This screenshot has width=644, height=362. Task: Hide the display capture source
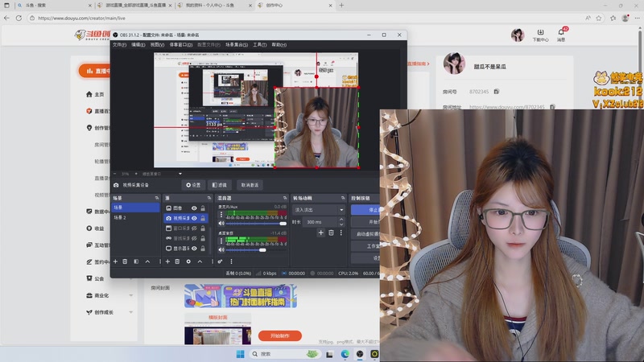(x=194, y=249)
